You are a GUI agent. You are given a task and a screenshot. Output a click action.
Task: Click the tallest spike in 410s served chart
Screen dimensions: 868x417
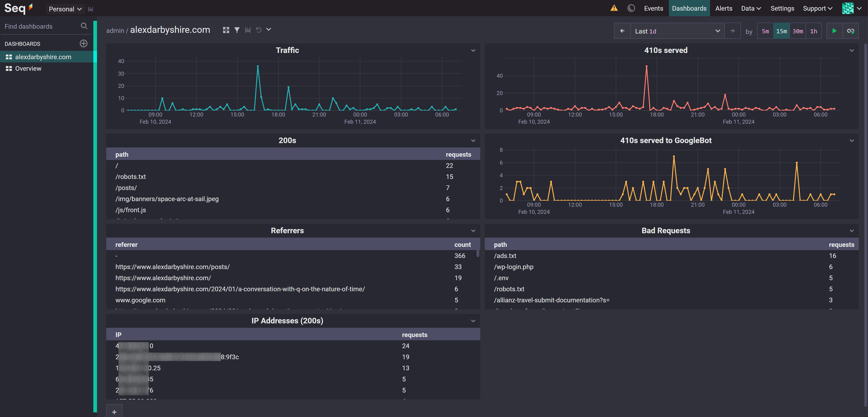(x=646, y=66)
